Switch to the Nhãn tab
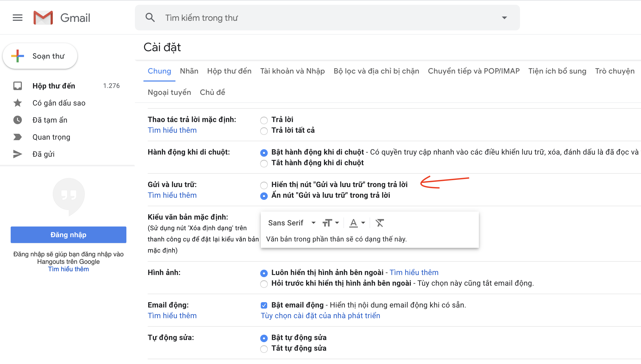641x364 pixels. (x=189, y=71)
